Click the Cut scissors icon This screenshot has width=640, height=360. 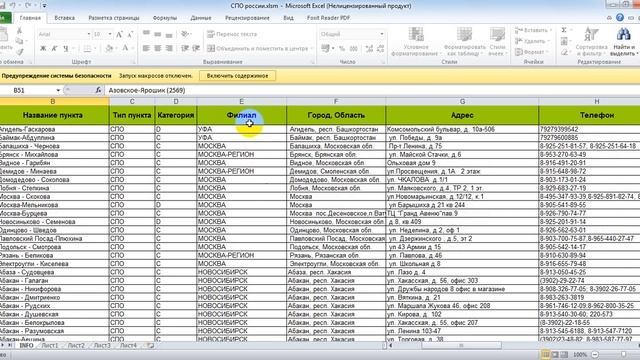click(x=19, y=31)
